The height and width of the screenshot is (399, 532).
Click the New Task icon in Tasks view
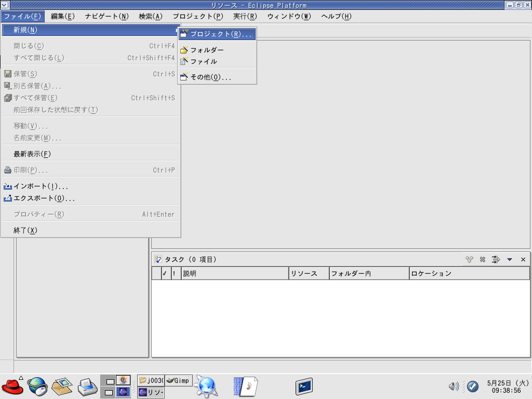(x=469, y=260)
